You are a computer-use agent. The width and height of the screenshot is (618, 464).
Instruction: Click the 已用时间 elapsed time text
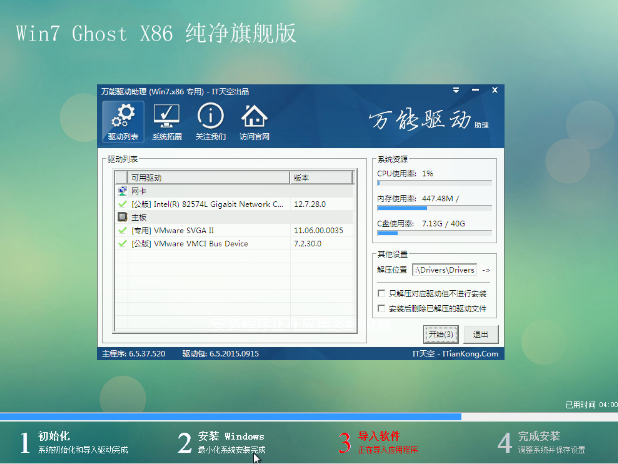pos(591,404)
